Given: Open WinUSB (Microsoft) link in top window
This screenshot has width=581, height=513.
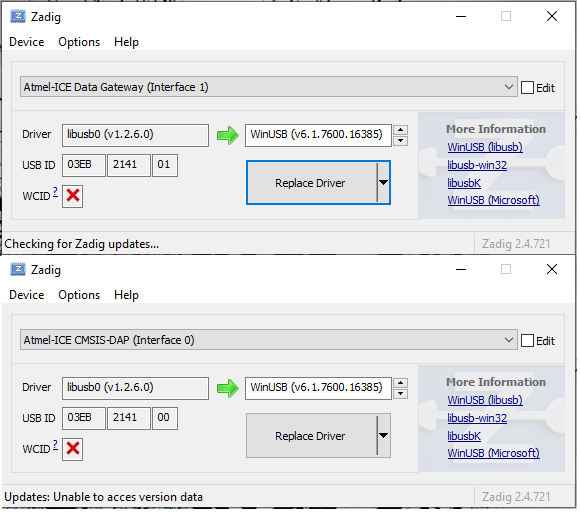Looking at the screenshot, I should (493, 201).
